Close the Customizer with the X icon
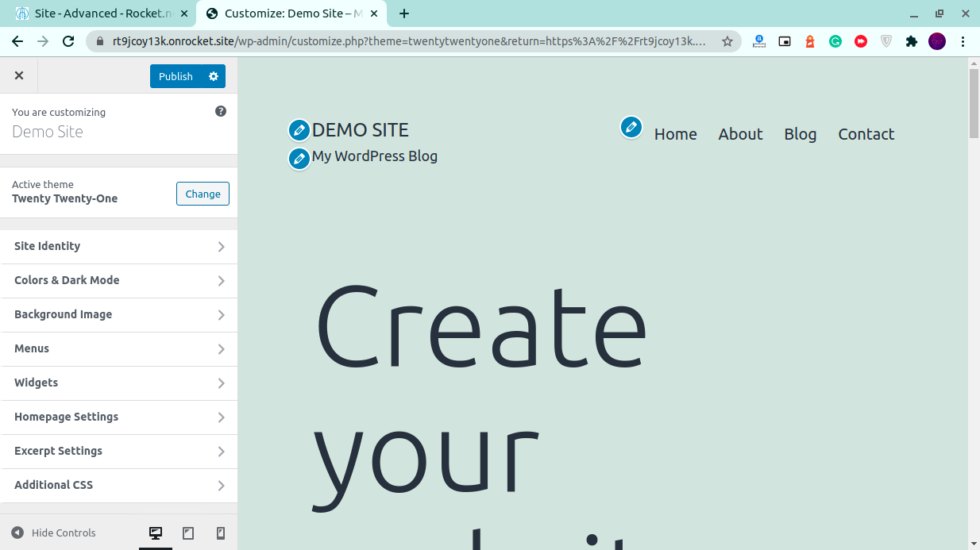This screenshot has height=550, width=980. click(19, 75)
